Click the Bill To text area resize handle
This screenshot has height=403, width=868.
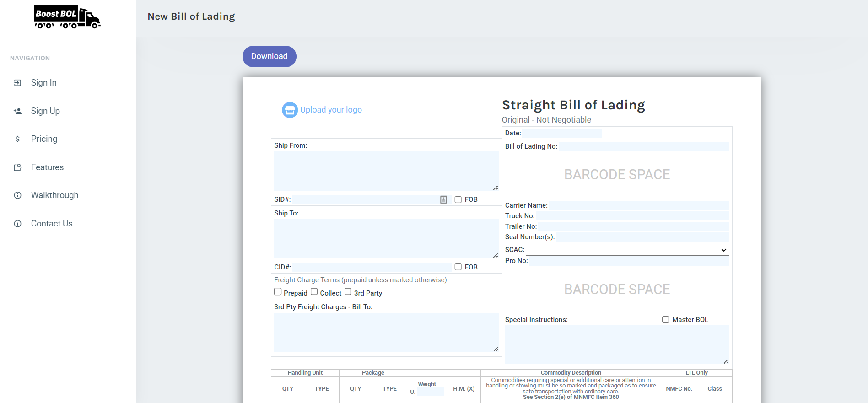pyautogui.click(x=496, y=349)
